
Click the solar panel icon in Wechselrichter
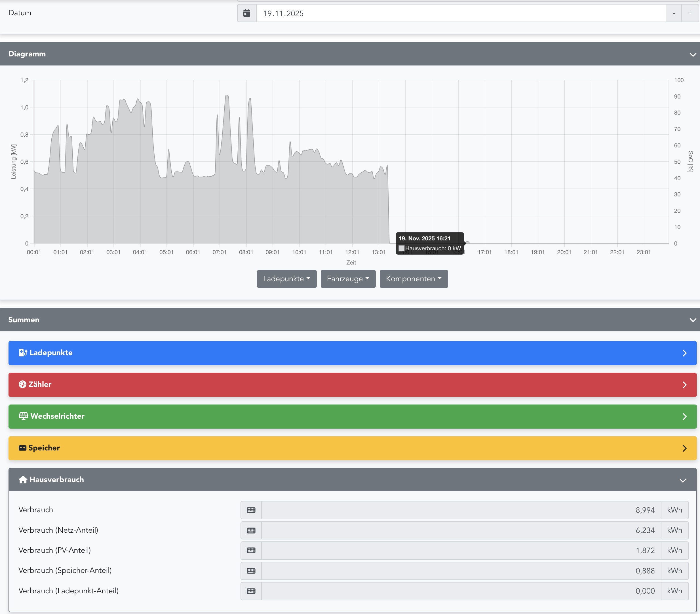pyautogui.click(x=23, y=416)
